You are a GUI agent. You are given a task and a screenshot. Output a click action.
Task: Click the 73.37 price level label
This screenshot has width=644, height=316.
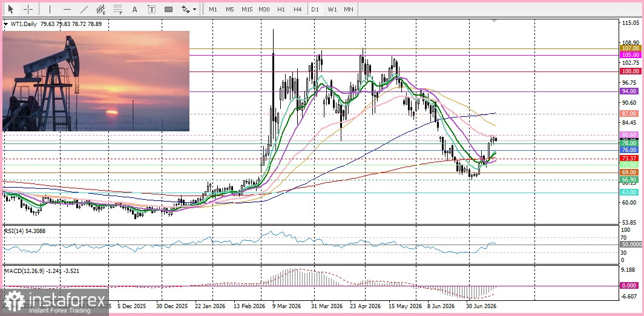point(629,159)
